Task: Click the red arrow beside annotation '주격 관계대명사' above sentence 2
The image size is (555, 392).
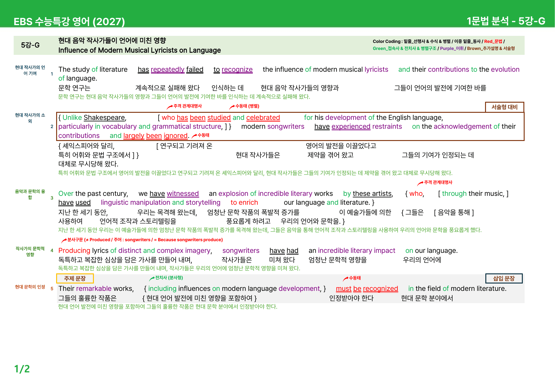Action: click(170, 107)
